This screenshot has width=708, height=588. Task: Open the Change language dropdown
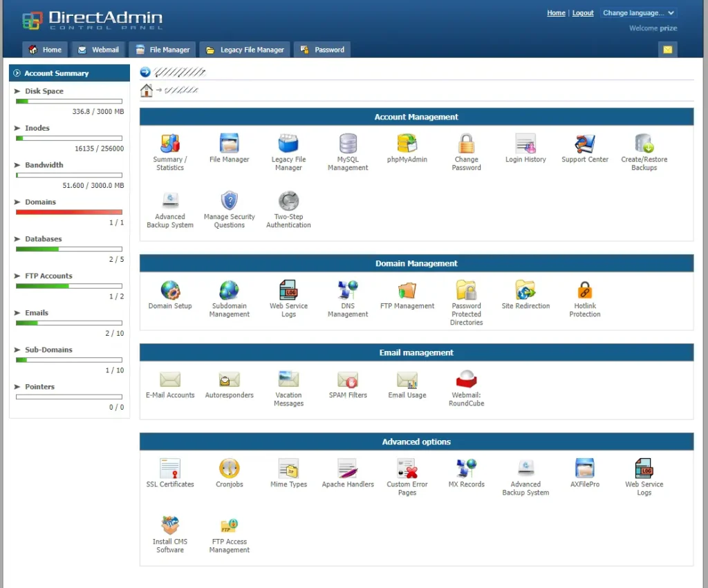637,13
